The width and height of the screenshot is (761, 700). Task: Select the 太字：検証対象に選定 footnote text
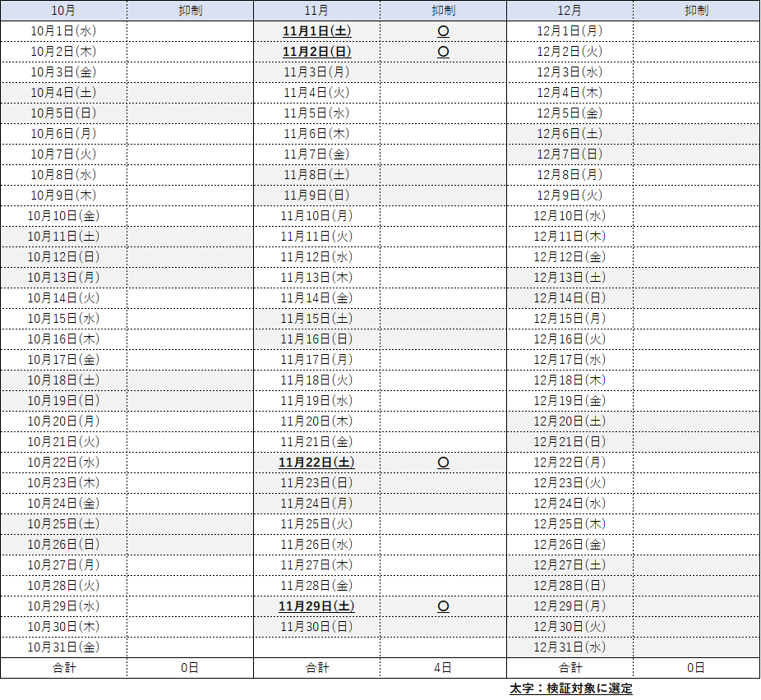click(570, 689)
